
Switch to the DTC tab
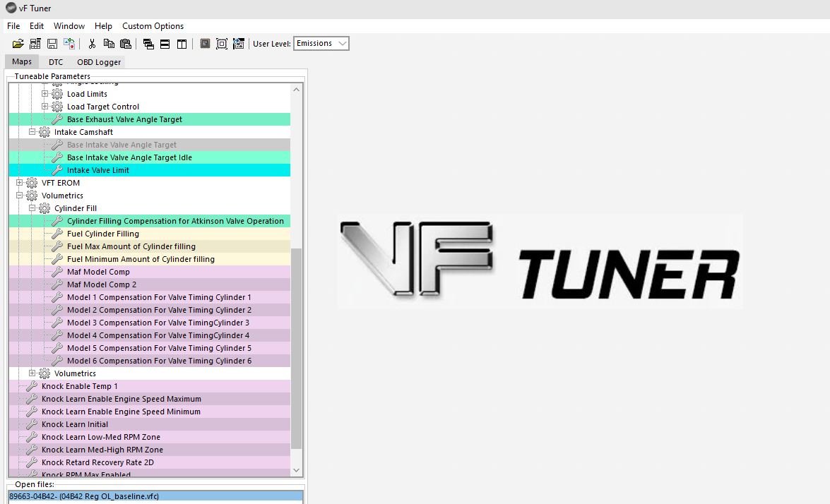point(56,62)
